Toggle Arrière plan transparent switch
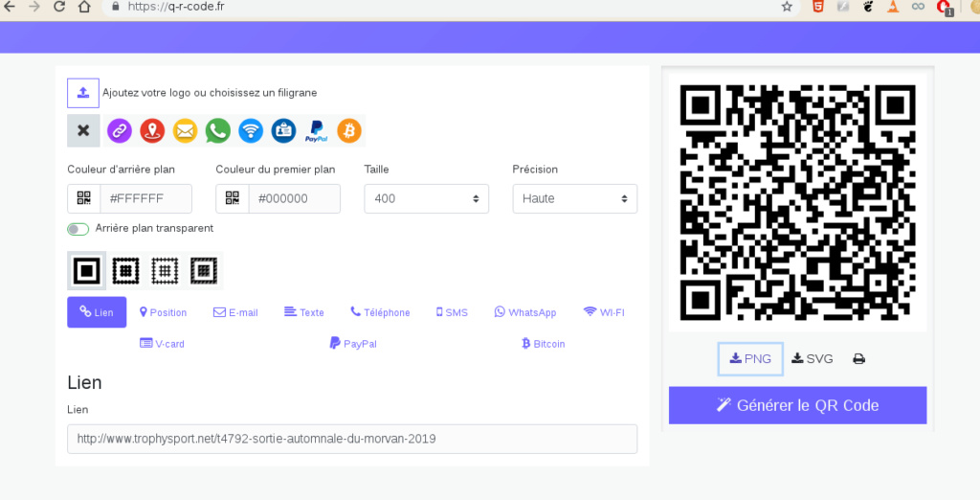The image size is (980, 500). coord(78,229)
